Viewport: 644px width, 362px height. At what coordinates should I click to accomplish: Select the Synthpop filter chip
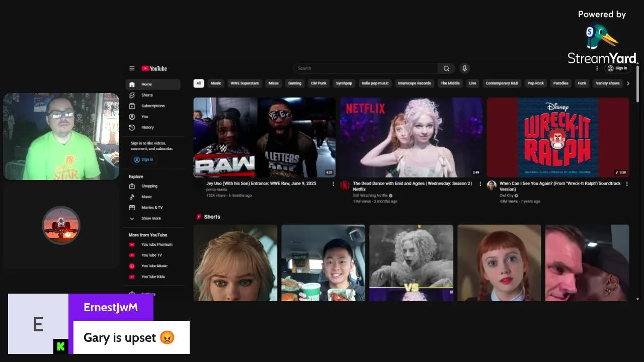pyautogui.click(x=344, y=83)
